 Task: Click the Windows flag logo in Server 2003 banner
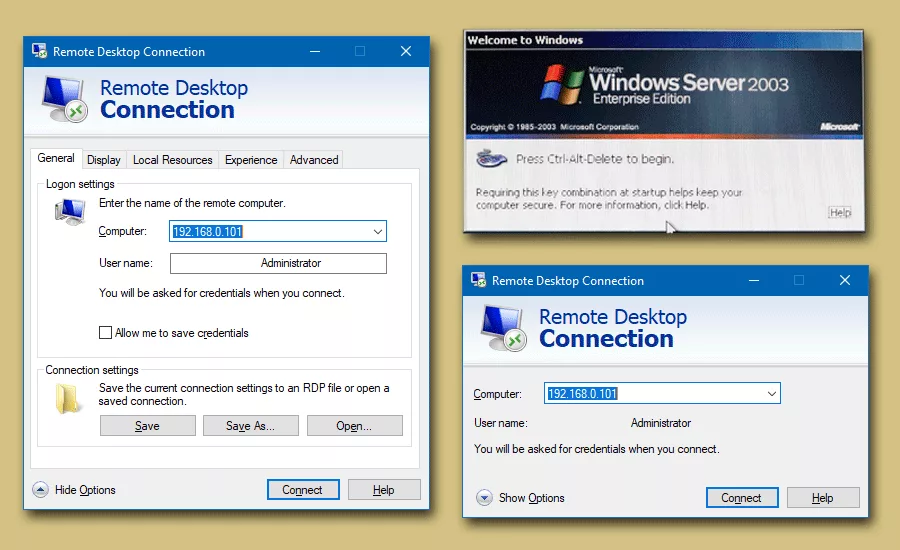[x=562, y=85]
